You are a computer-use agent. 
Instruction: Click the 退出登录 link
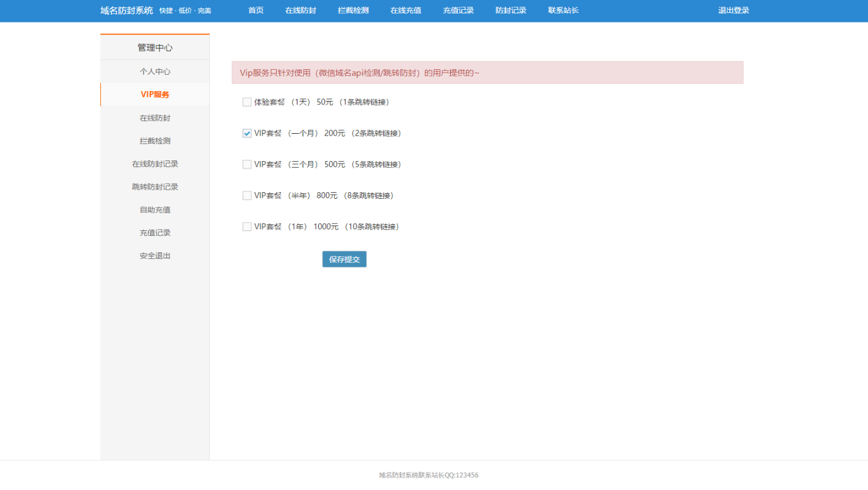[734, 10]
